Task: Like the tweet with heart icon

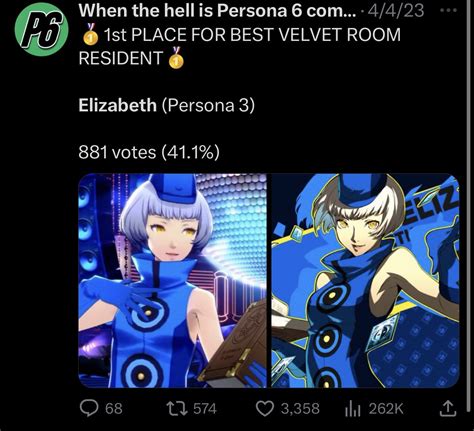Action: click(265, 409)
